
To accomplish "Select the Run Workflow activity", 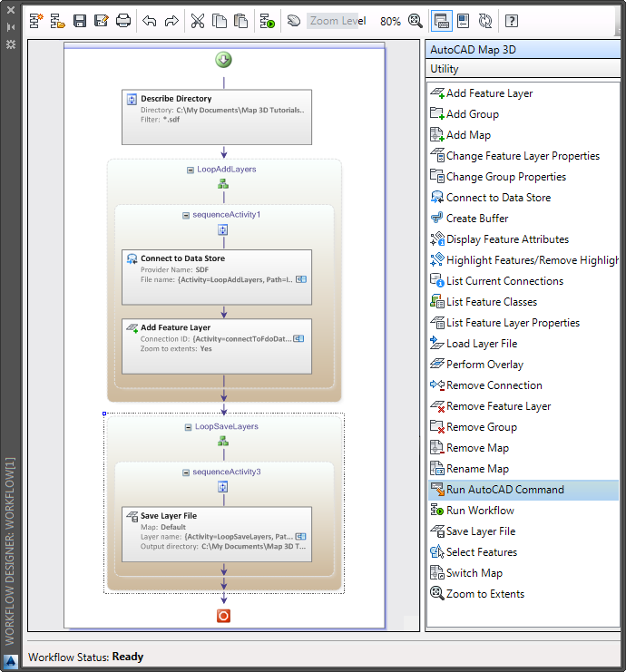I will coord(523,511).
